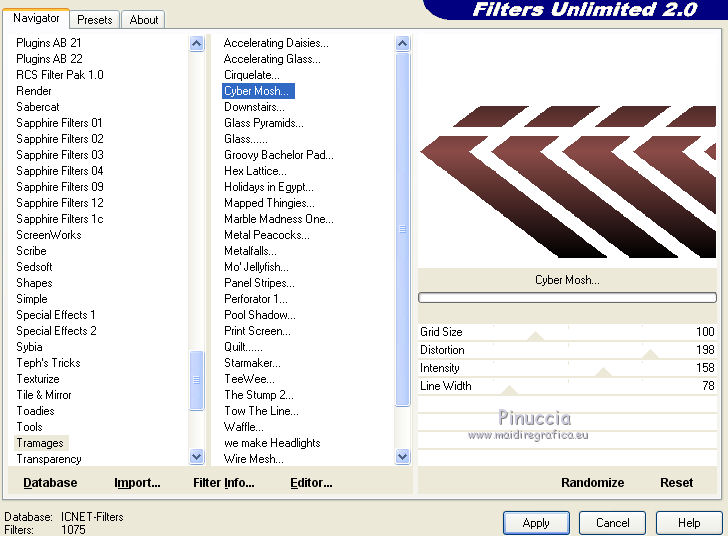The width and height of the screenshot is (728, 536).
Task: Select the Sybia category
Action: (29, 347)
